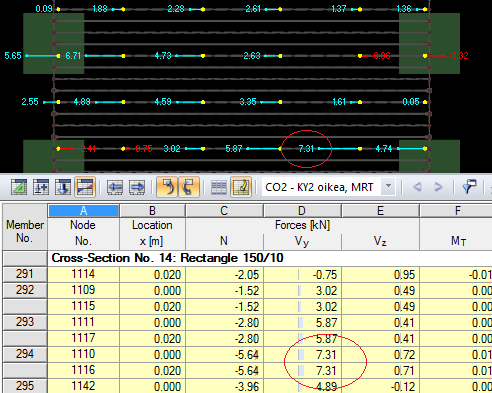Screen dimensions: 492x393
Task: Select Cross-Section No. 14: Rectangle 150/10 row
Action: coord(270,258)
